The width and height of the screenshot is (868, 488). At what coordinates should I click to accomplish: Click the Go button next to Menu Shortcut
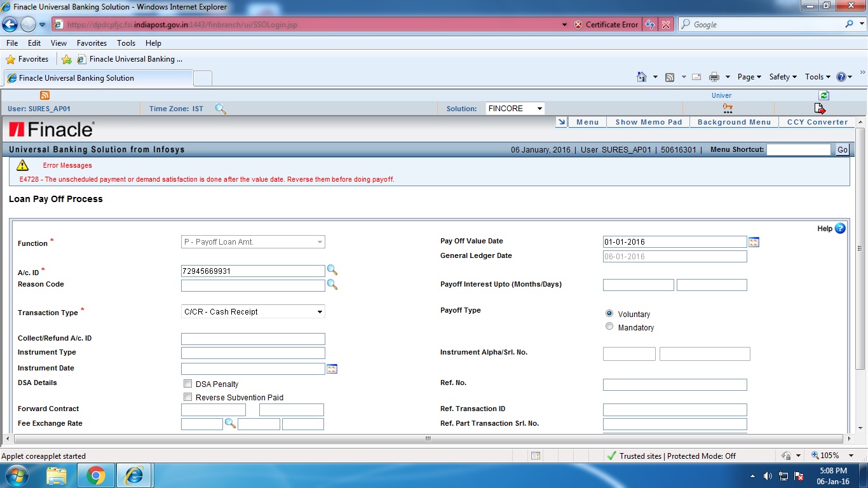click(x=842, y=149)
